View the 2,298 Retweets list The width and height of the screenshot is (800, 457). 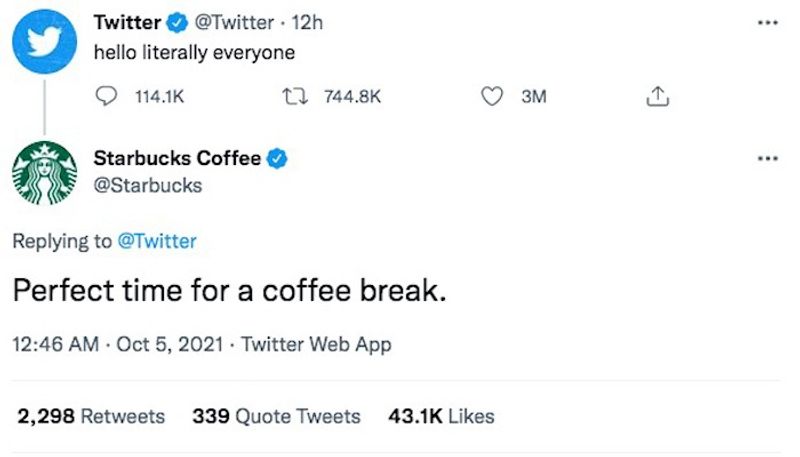91,416
